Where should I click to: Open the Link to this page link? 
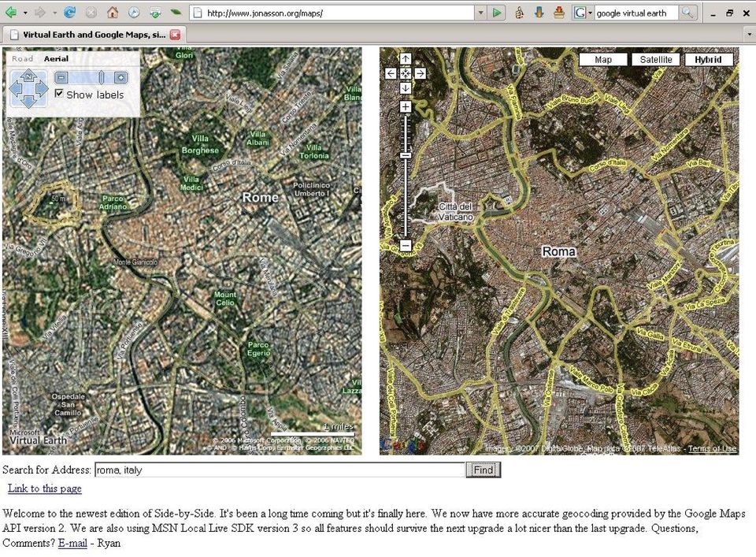pyautogui.click(x=45, y=488)
